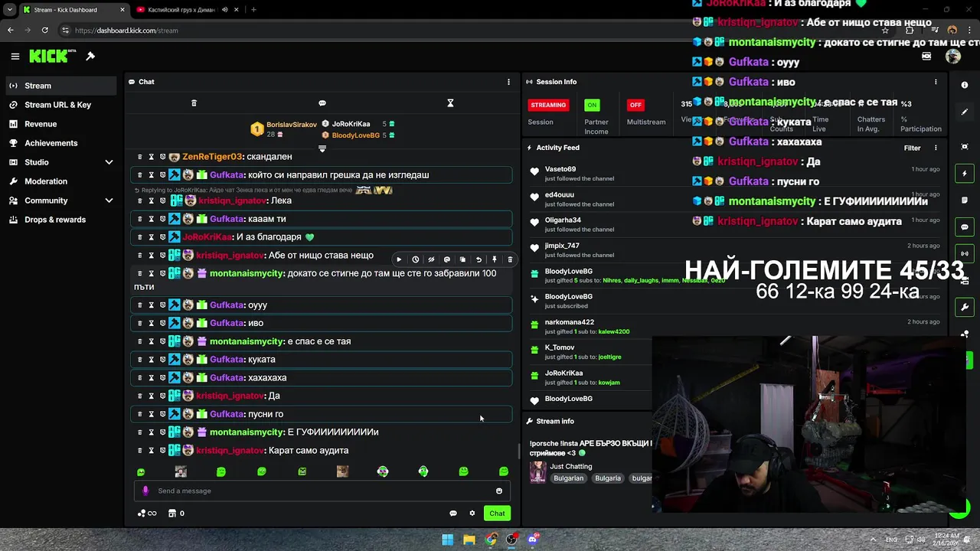Click the pin icon next to Kick logo
Screen dimensions: 980x551
coord(90,56)
